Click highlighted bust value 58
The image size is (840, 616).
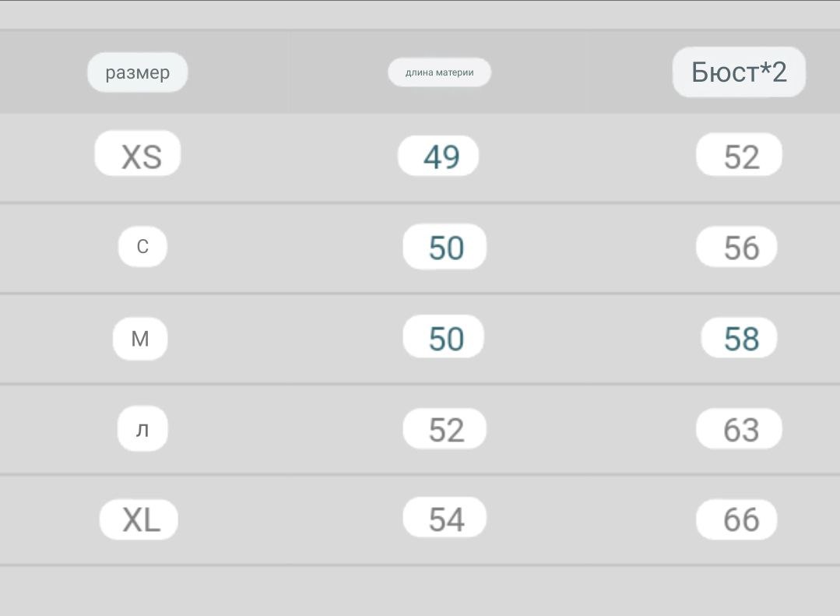pos(740,338)
